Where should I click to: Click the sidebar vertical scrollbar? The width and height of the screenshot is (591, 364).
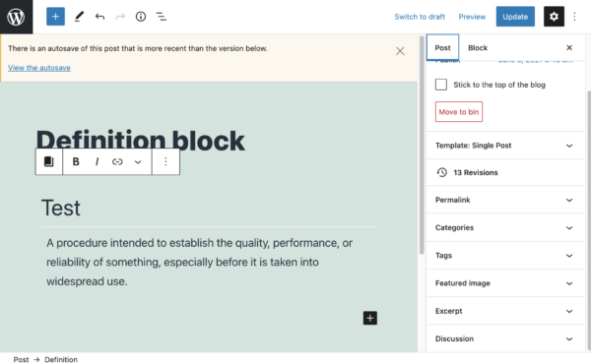tap(588, 220)
